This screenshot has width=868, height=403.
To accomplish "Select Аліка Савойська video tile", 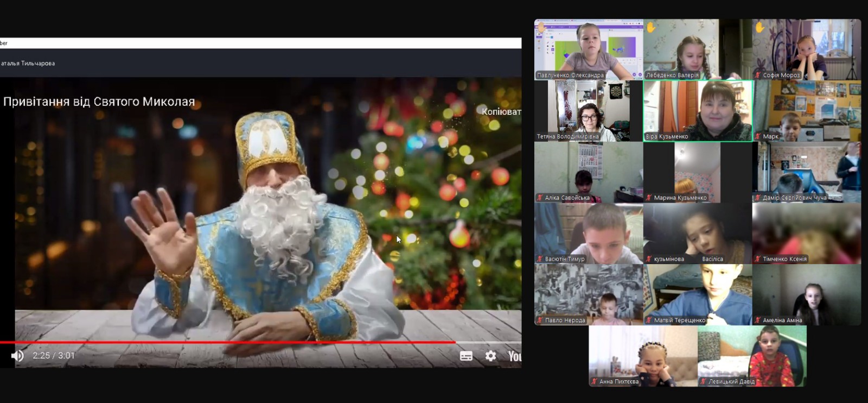I will click(x=589, y=172).
